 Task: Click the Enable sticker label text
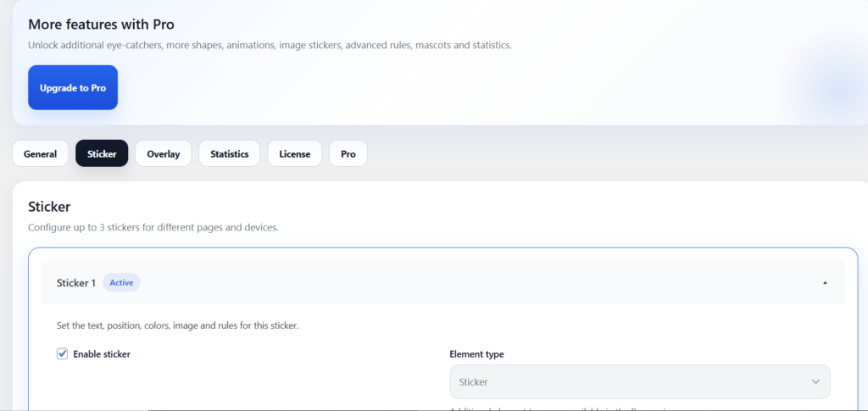(x=102, y=353)
